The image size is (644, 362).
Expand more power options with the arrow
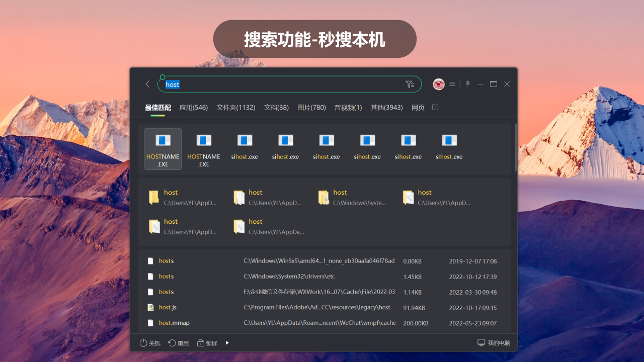(x=227, y=342)
